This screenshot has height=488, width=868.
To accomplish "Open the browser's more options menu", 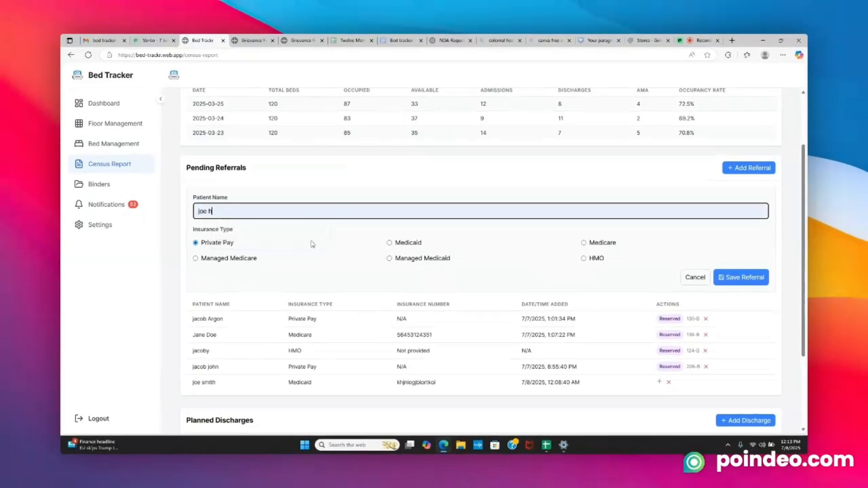I will coord(783,55).
